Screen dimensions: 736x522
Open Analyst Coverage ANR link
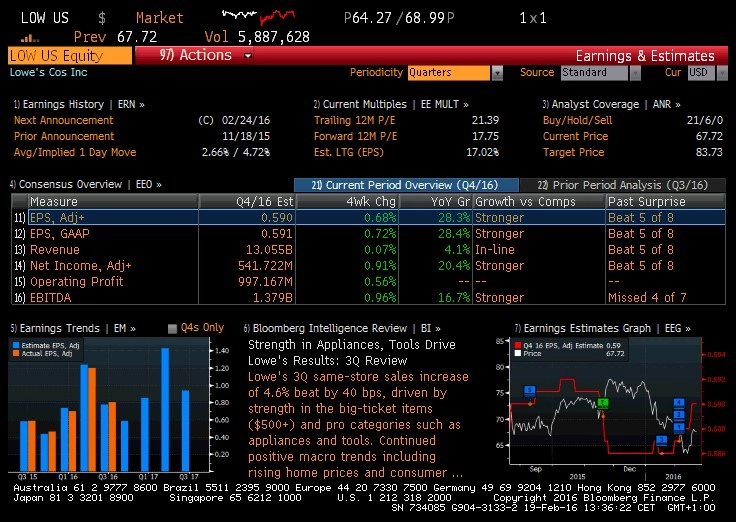click(x=612, y=104)
